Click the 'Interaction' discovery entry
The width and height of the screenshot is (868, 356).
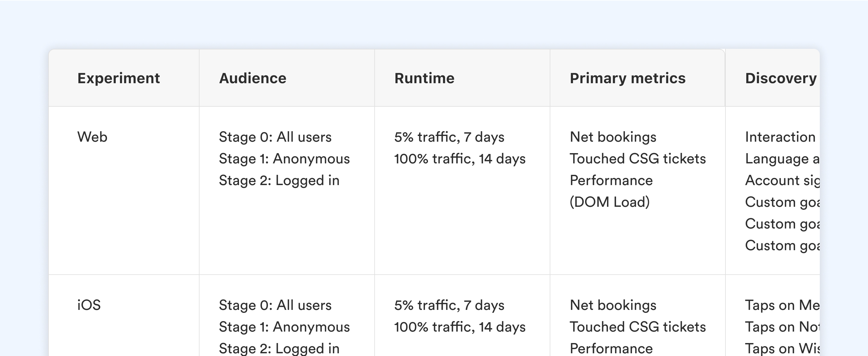point(780,137)
